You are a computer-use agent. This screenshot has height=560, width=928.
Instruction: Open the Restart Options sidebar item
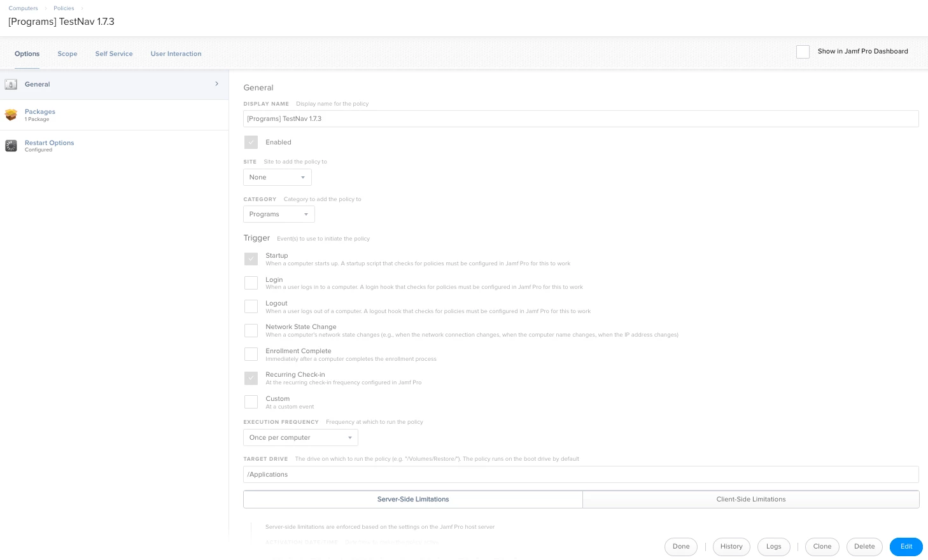[115, 146]
